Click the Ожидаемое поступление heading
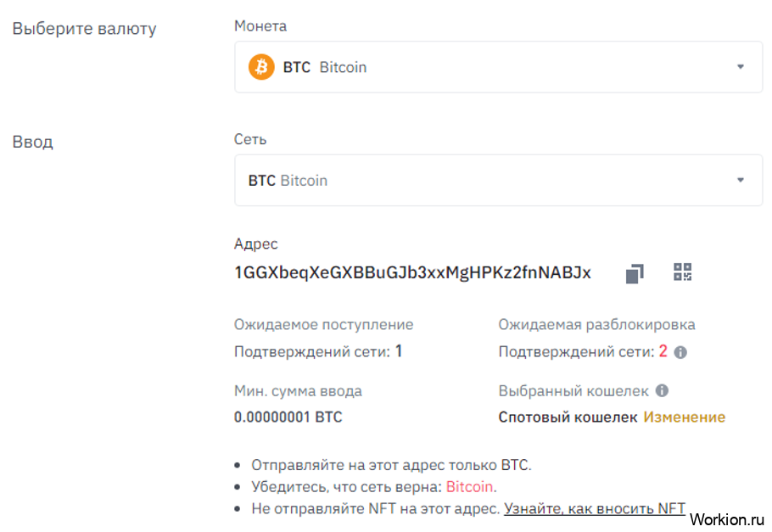 (x=323, y=324)
